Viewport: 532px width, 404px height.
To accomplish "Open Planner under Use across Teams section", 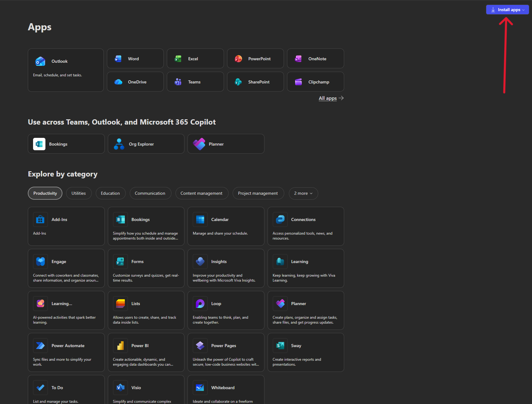I will point(226,144).
